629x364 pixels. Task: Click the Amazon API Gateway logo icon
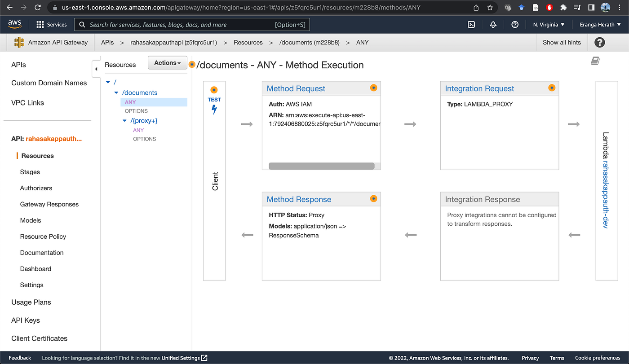pyautogui.click(x=19, y=42)
